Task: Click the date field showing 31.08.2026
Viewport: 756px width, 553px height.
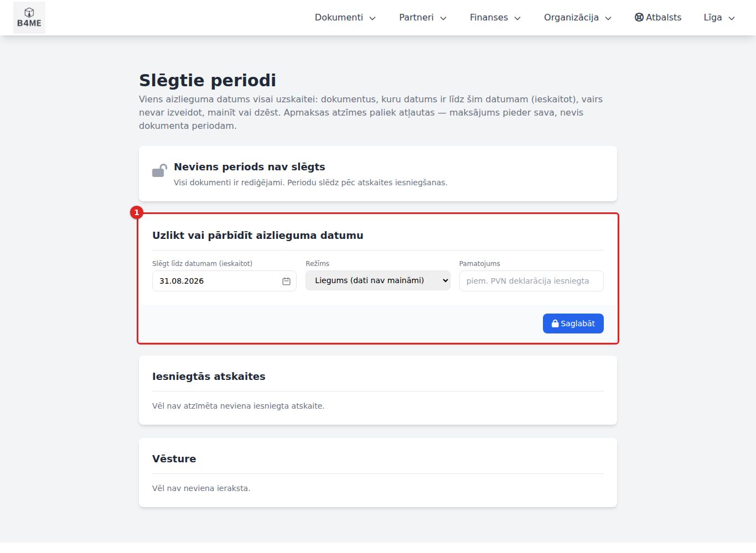Action: [x=224, y=281]
